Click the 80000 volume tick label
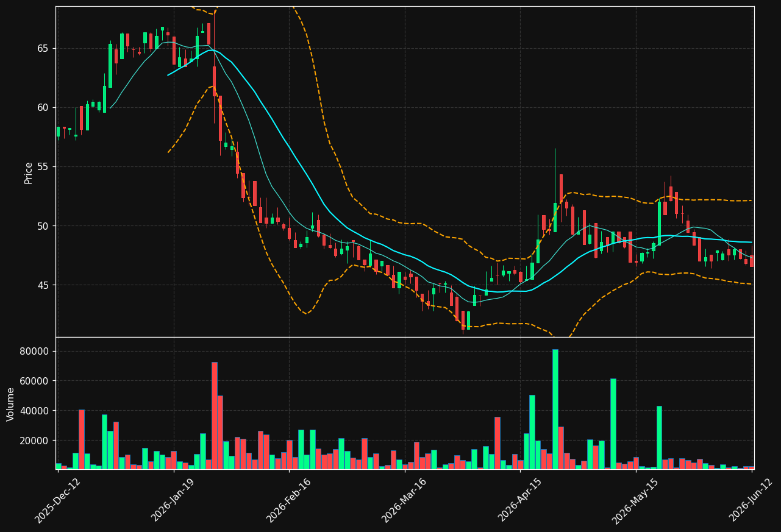This screenshot has width=781, height=532. pyautogui.click(x=35, y=352)
